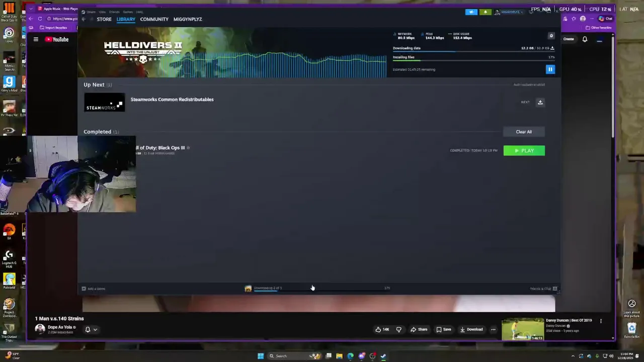Switch to Steam STORE tab
This screenshot has width=644, height=362.
pos(104,19)
